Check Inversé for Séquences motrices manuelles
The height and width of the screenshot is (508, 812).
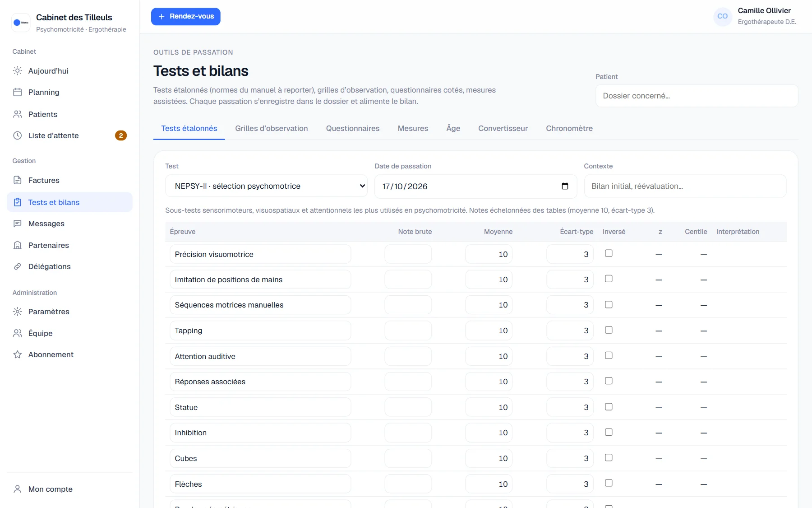tap(609, 304)
